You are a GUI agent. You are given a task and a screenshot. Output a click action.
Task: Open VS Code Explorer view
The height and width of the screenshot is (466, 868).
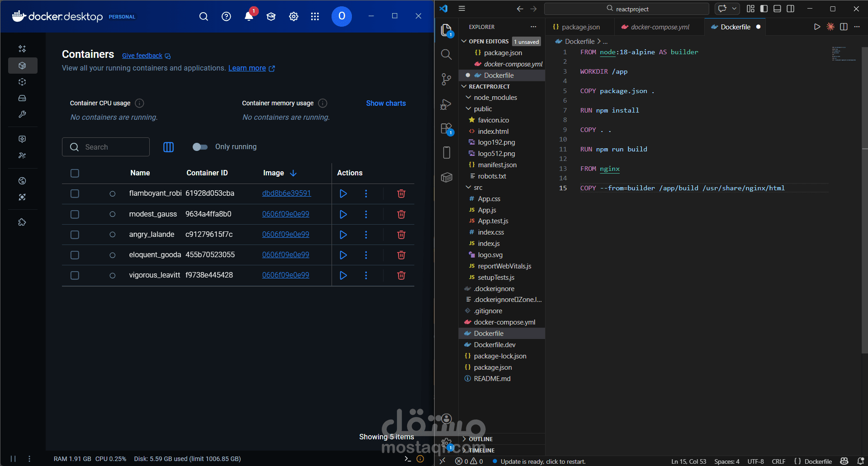446,31
